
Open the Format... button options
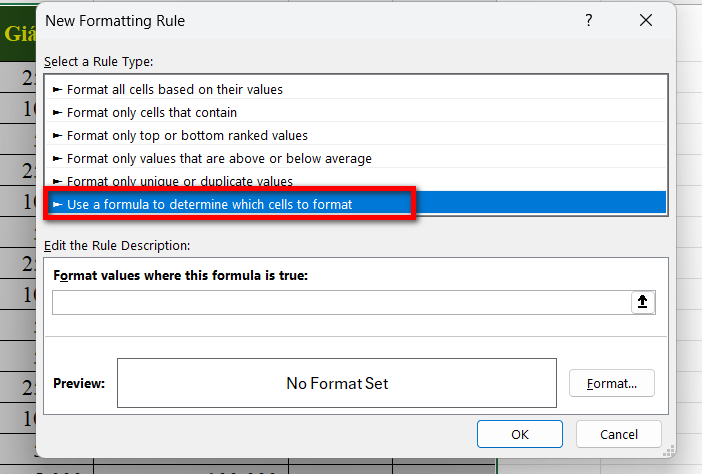point(611,383)
